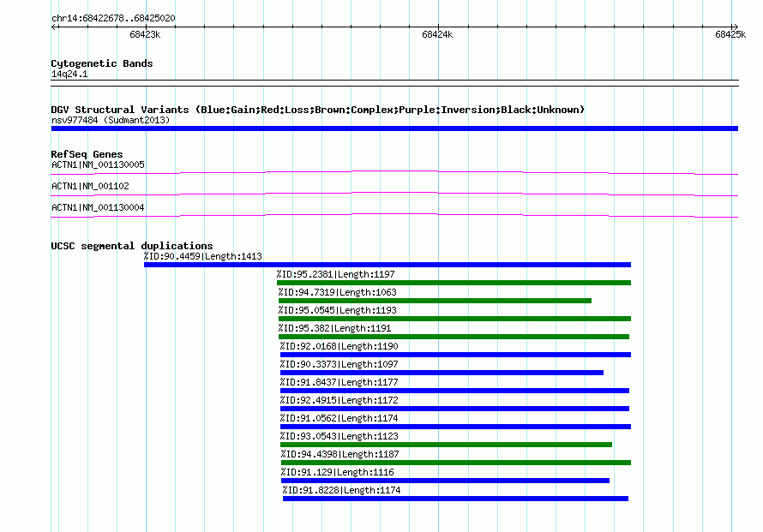Click the left scroll arrow on the ruler

pos(54,27)
